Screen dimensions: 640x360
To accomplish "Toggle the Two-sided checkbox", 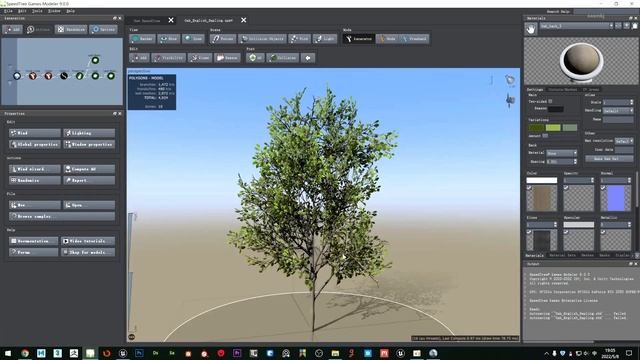I will point(550,101).
